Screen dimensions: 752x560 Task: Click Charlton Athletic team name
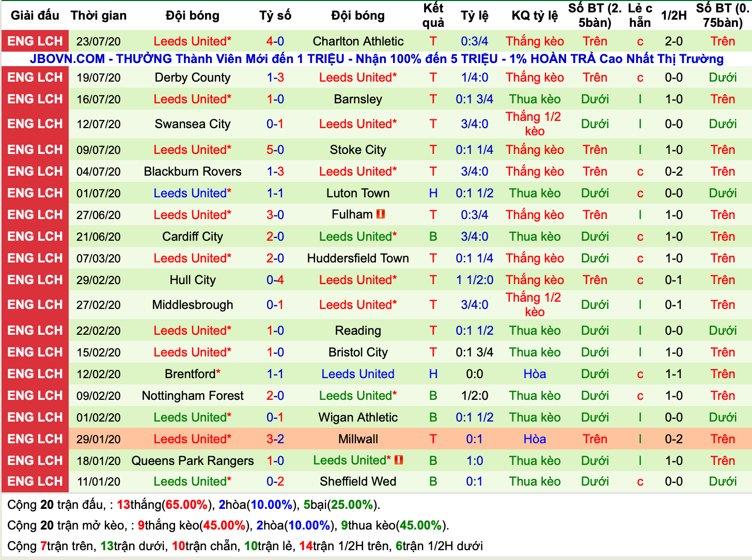click(x=358, y=41)
